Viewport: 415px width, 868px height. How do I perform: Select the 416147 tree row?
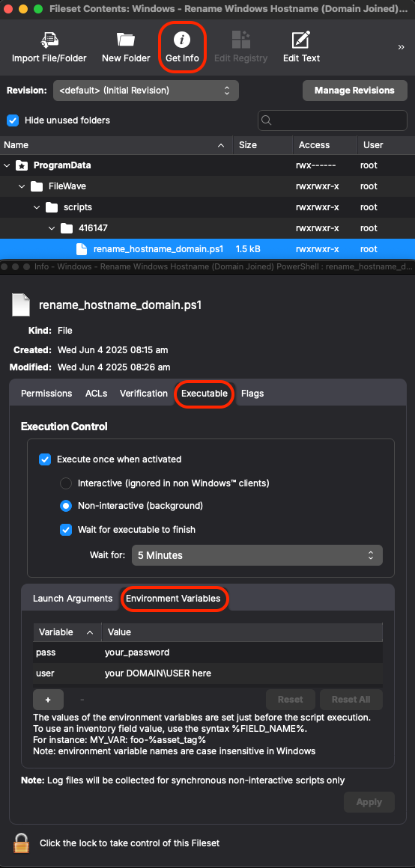coord(207,228)
